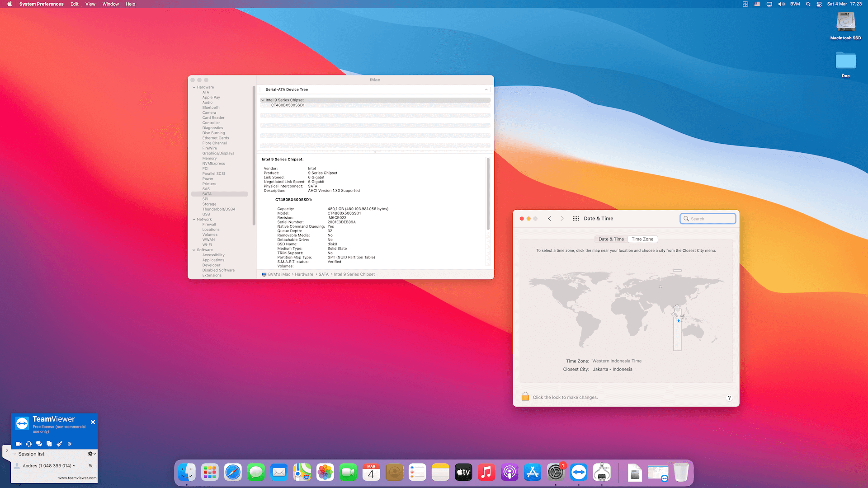Click remote control cursor icon for Andres
868x488 pixels.
point(90,466)
